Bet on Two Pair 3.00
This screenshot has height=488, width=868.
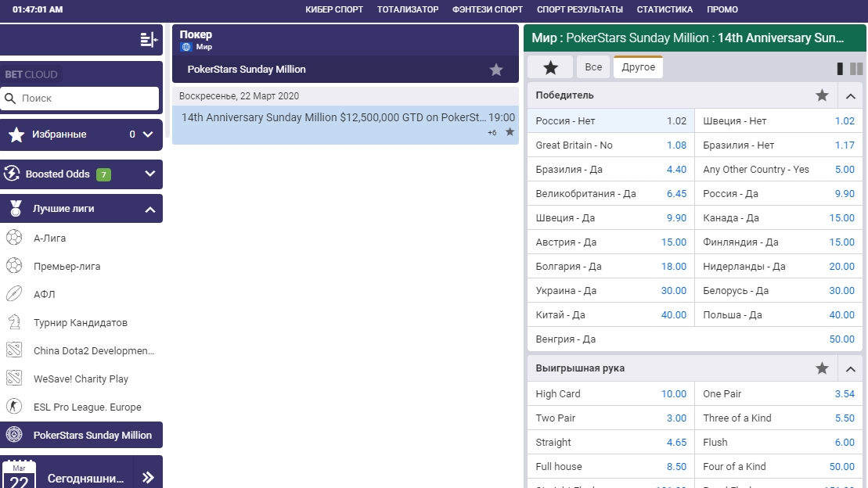(610, 418)
